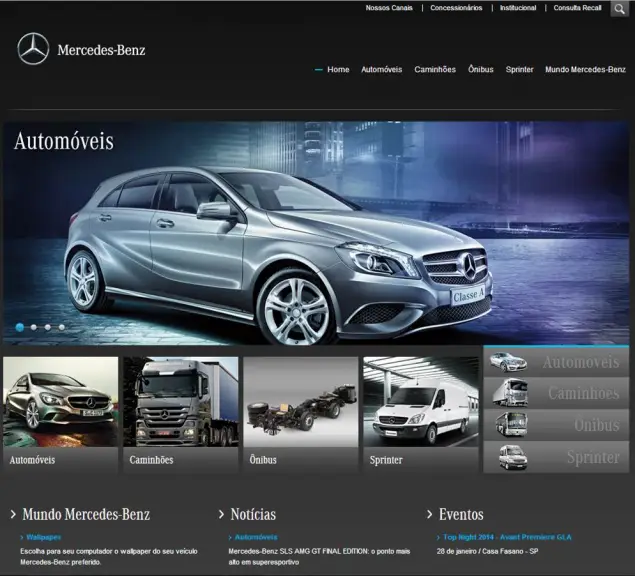Click bus icon in side Ônibus panel
This screenshot has width=635, height=576.
click(x=511, y=425)
